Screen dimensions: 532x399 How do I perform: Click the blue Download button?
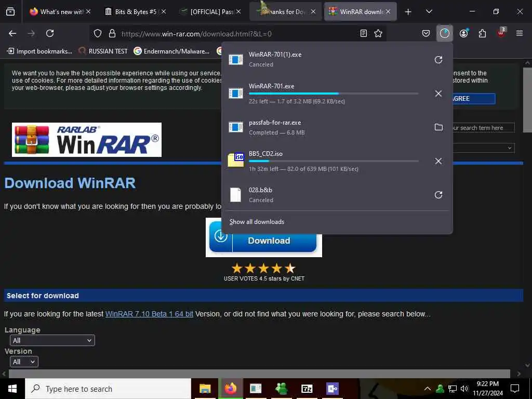click(x=263, y=241)
